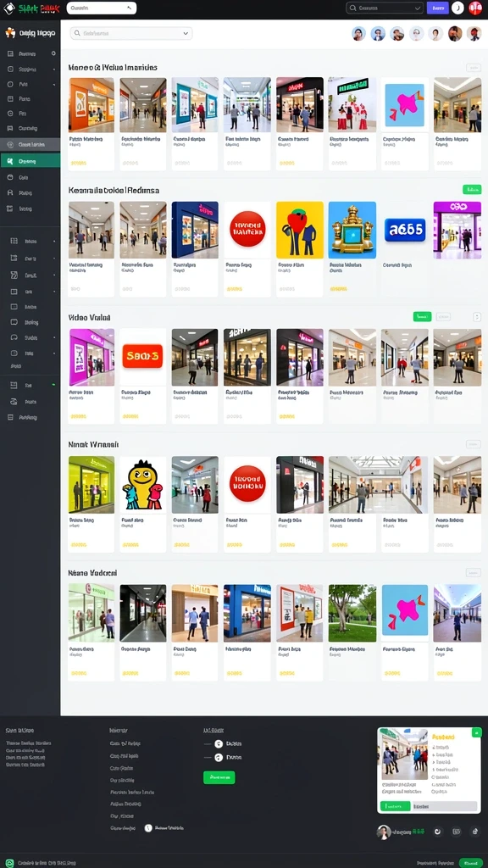Click the last user avatar in the avatar row
Screen dimensions: 488x868
pyautogui.click(x=474, y=34)
